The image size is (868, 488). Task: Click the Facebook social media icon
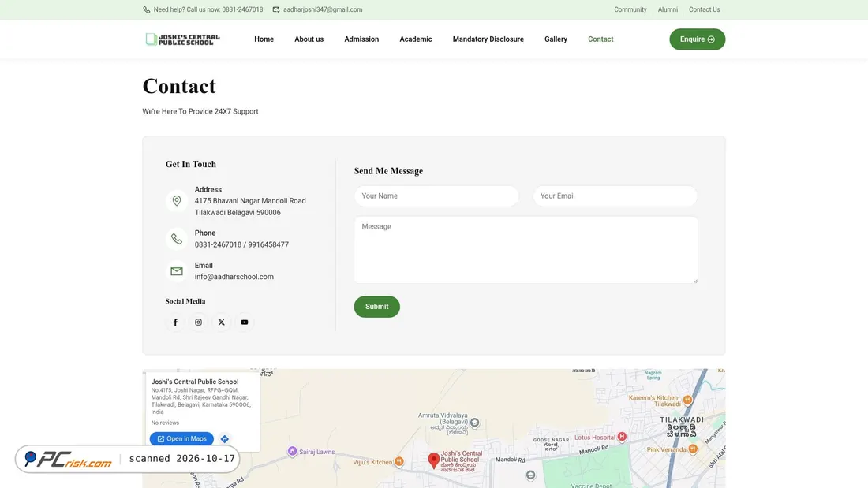(175, 322)
